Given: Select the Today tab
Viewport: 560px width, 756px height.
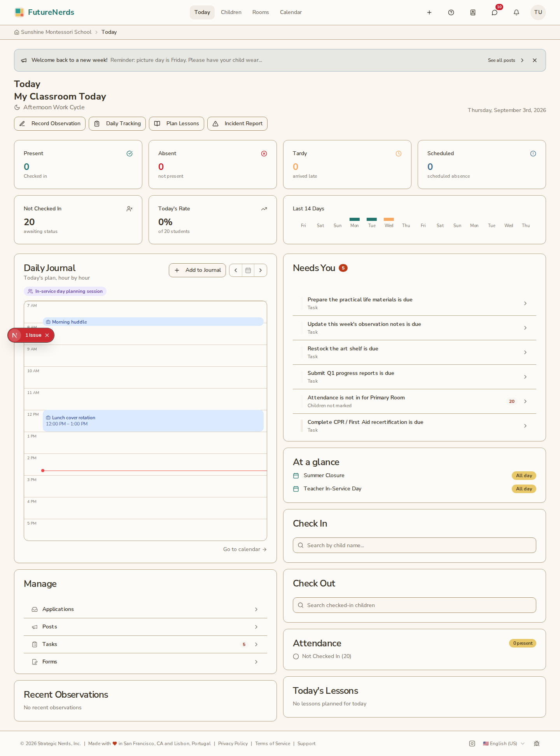Looking at the screenshot, I should click(202, 12).
